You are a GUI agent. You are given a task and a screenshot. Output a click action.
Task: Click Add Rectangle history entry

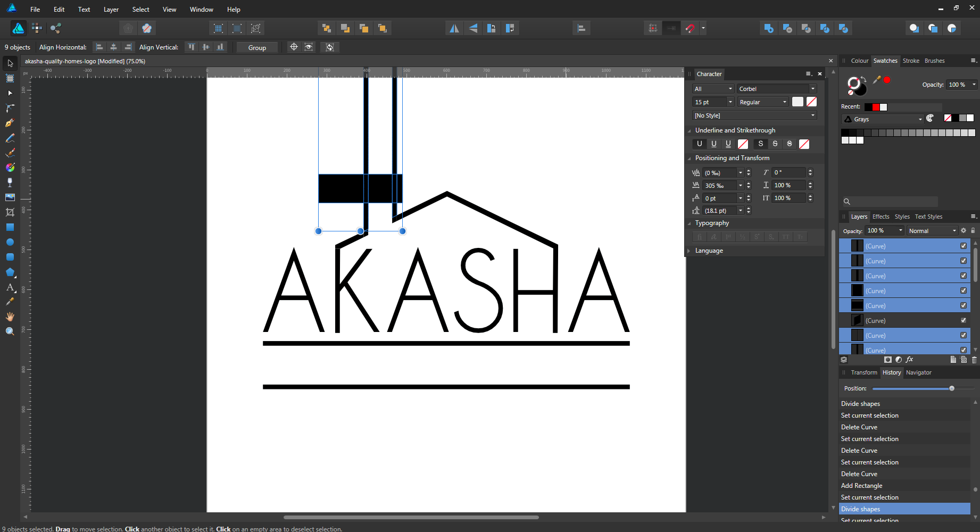point(905,486)
